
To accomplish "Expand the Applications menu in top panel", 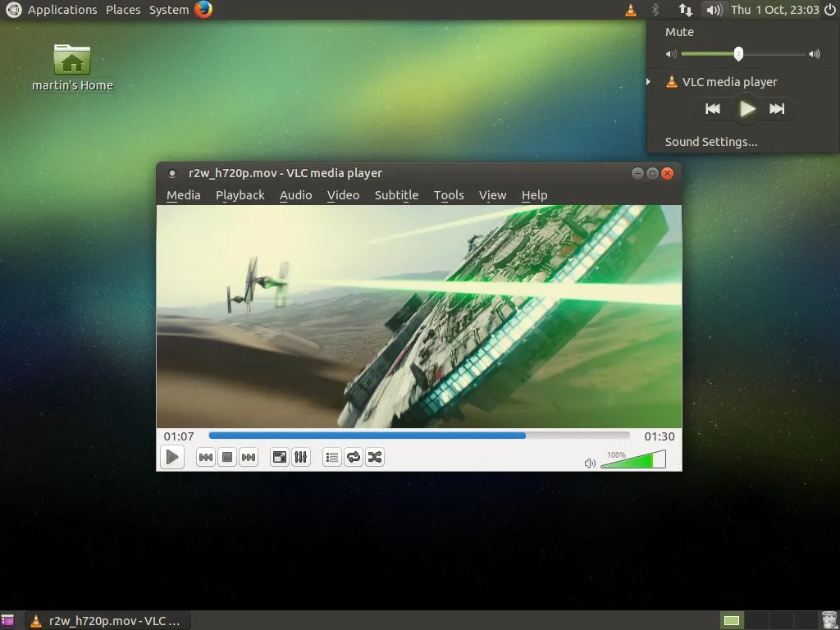I will point(62,10).
